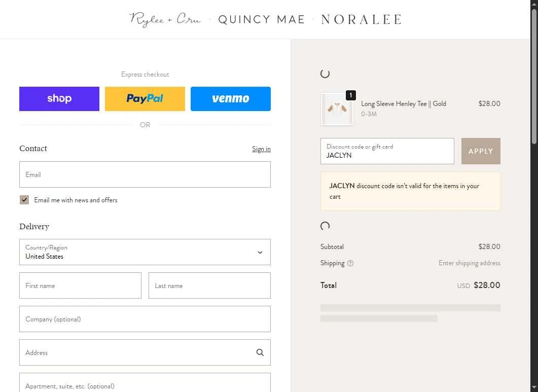Click the Express checkout heading
The width and height of the screenshot is (538, 392).
click(x=145, y=75)
